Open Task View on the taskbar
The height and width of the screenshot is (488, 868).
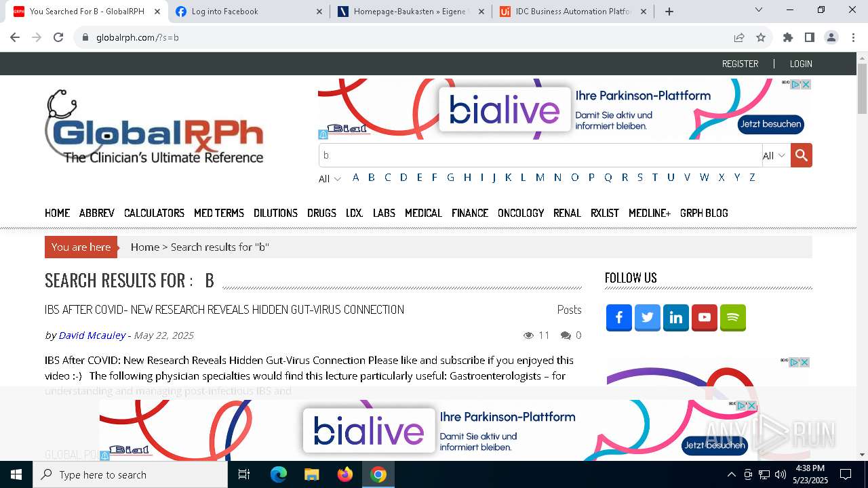pos(244,474)
